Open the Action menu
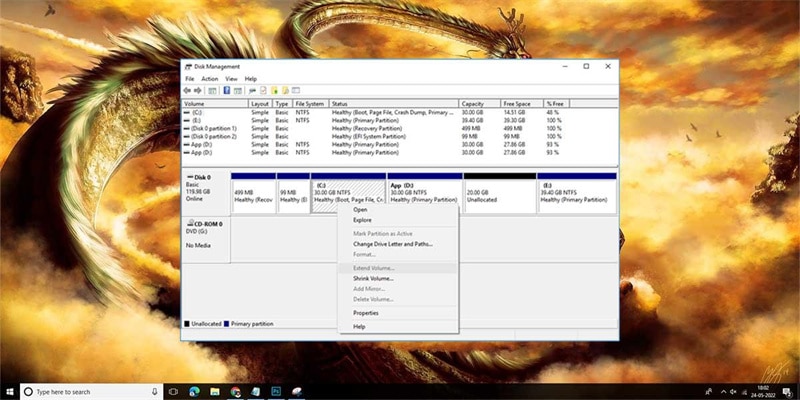The height and width of the screenshot is (400, 800). click(x=209, y=79)
